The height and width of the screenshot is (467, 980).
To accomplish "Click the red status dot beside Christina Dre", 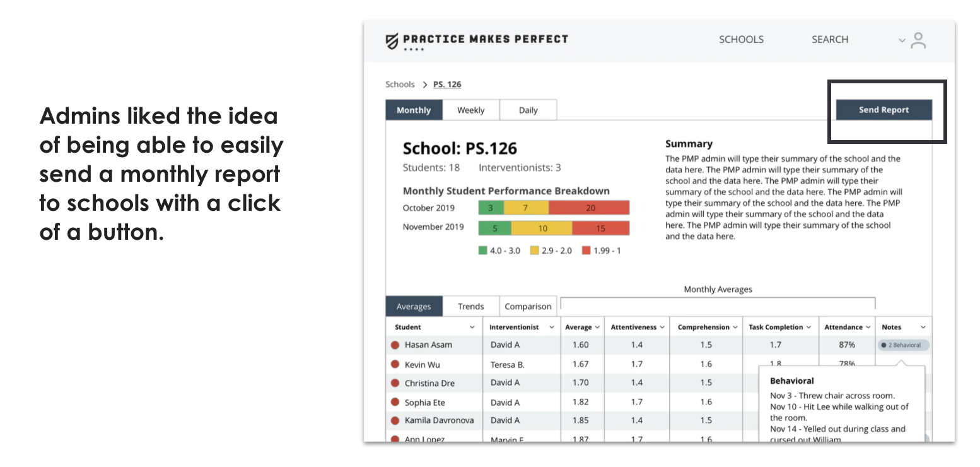I will click(x=395, y=383).
